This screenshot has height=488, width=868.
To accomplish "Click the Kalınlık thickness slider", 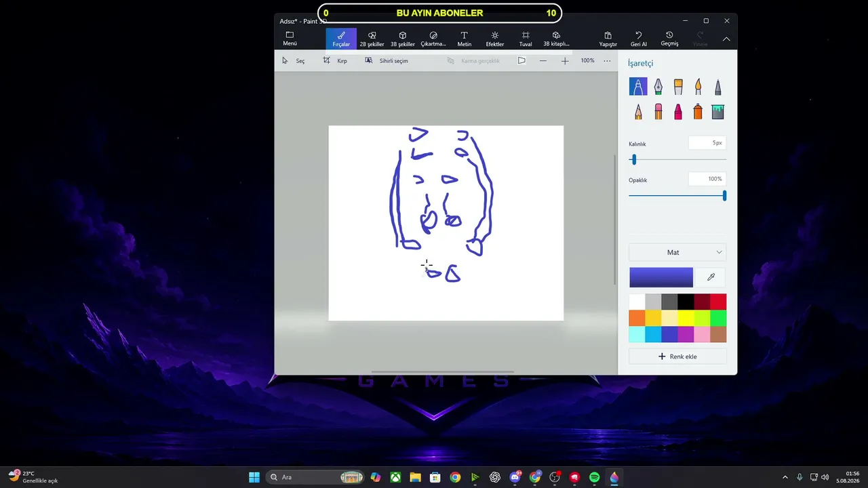I will [x=677, y=160].
